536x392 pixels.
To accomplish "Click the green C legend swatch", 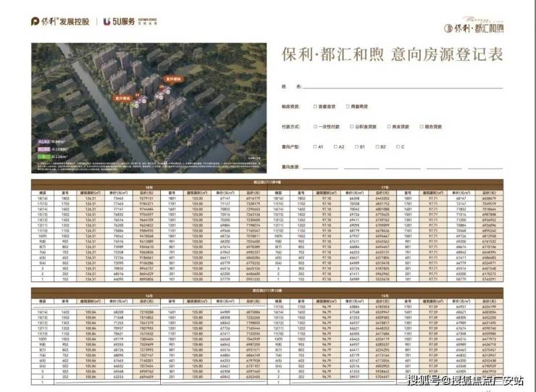I will pos(44,157).
